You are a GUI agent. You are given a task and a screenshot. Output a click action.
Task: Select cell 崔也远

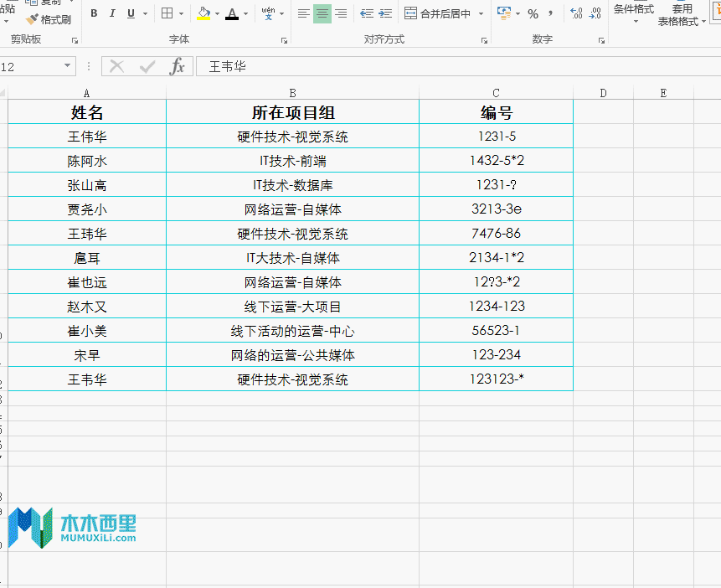click(x=87, y=282)
